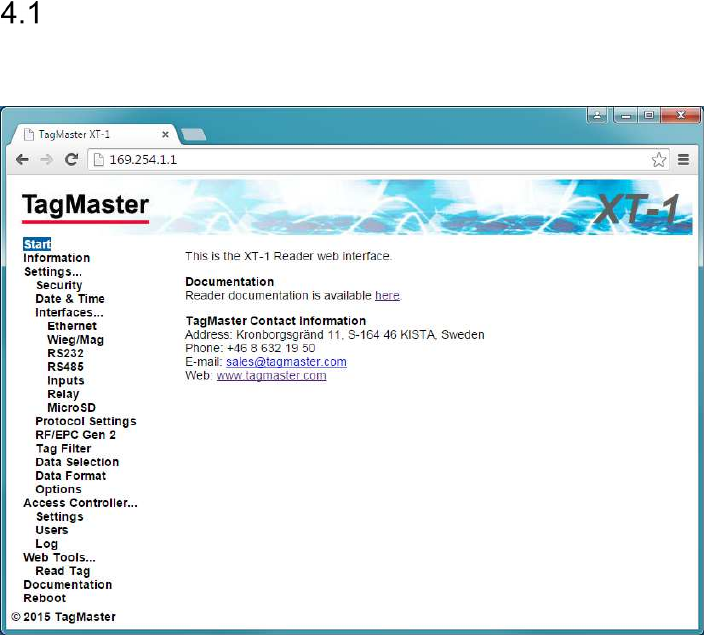704x635 pixels.
Task: Click the browser forward arrow
Action: 46,159
